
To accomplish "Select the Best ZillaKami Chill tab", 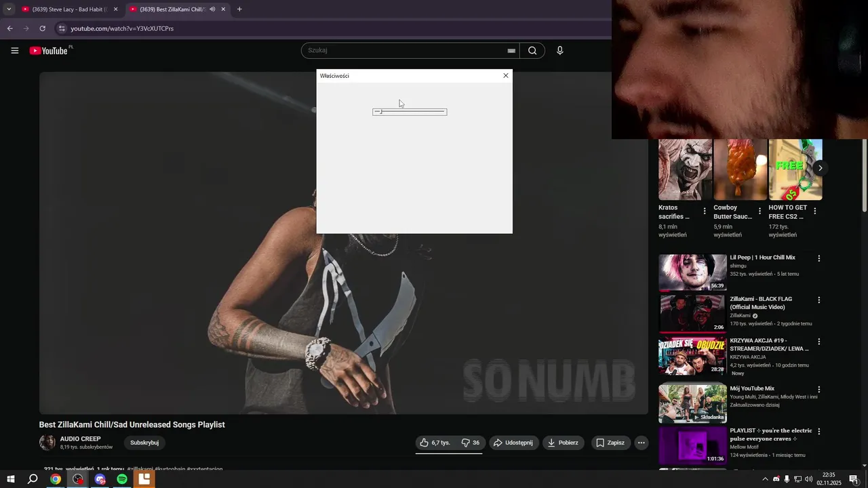I will click(178, 9).
